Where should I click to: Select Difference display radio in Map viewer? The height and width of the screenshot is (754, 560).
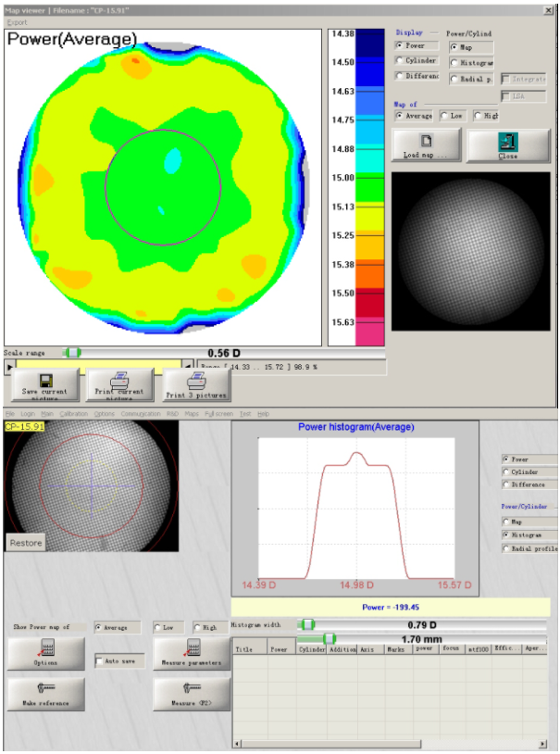400,76
